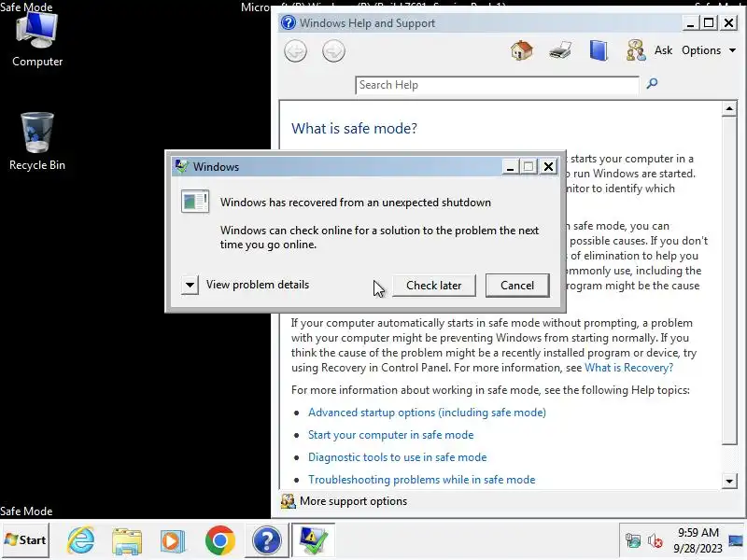This screenshot has width=747, height=560.
Task: Close the Windows recovery dialog
Action: coord(549,166)
